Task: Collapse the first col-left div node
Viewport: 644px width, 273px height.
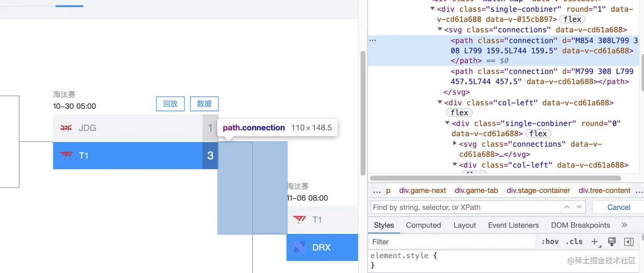Action: pos(440,102)
